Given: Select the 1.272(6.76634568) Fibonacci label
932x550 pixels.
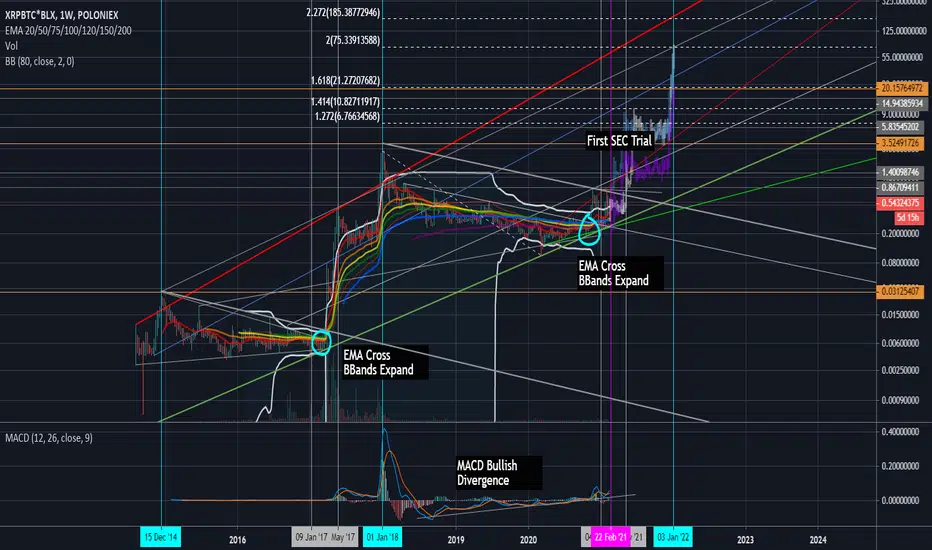Looking at the screenshot, I should 347,116.
